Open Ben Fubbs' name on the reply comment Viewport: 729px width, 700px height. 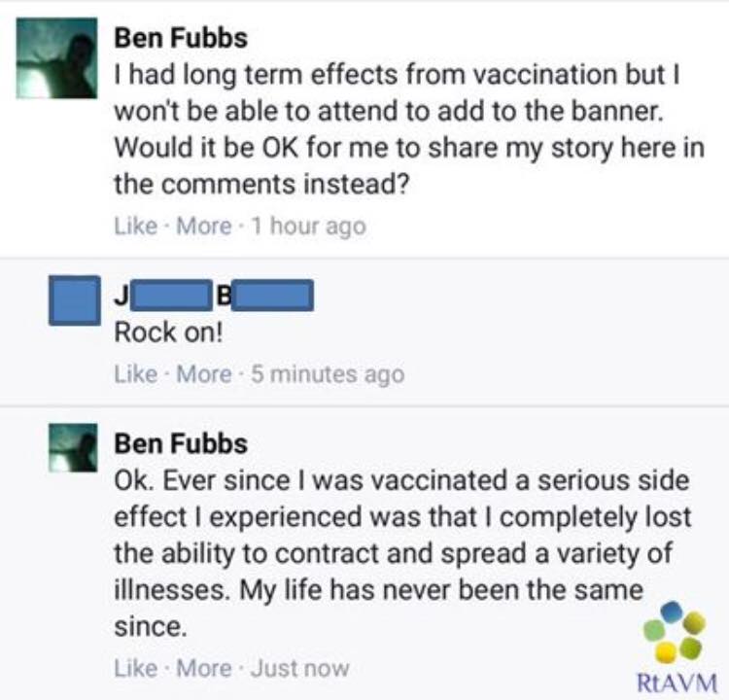pyautogui.click(x=181, y=443)
